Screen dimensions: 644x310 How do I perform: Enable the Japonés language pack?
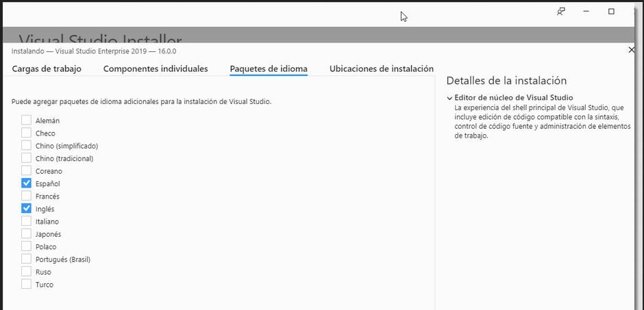(x=26, y=234)
